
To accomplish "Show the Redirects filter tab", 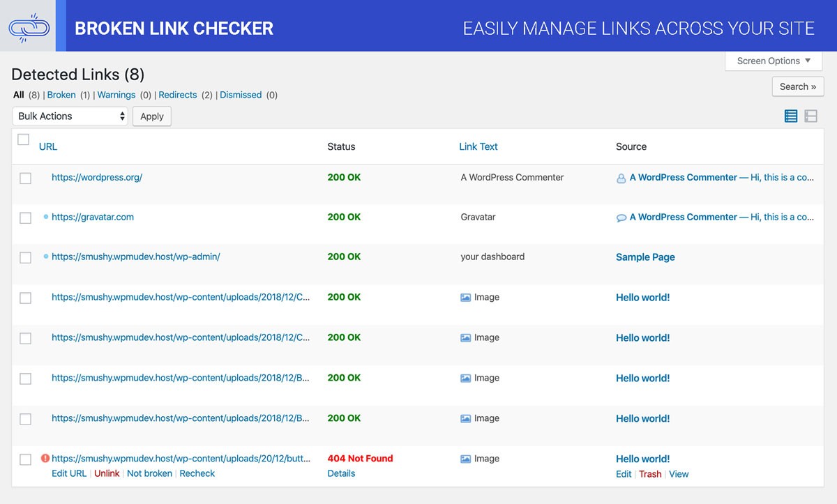I will [x=177, y=95].
